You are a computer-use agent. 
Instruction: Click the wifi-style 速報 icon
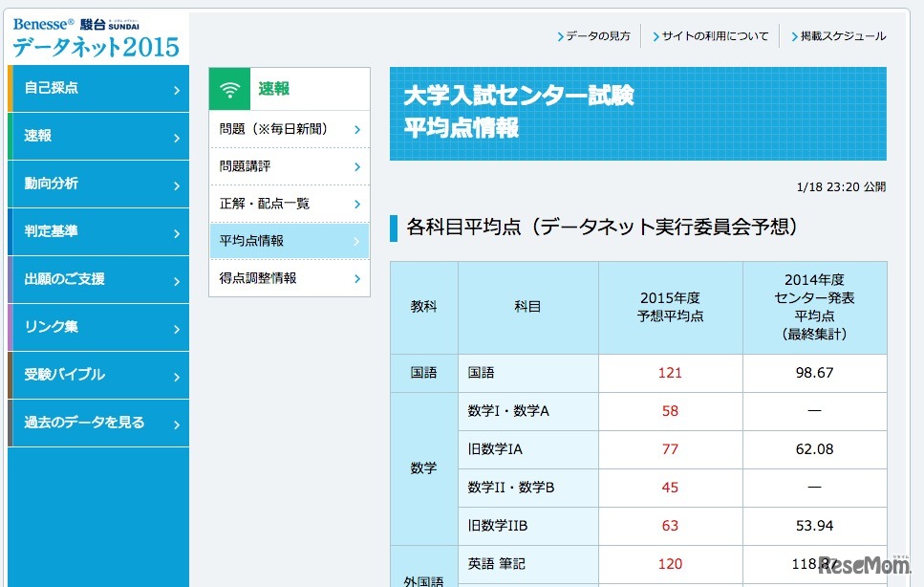(x=230, y=87)
